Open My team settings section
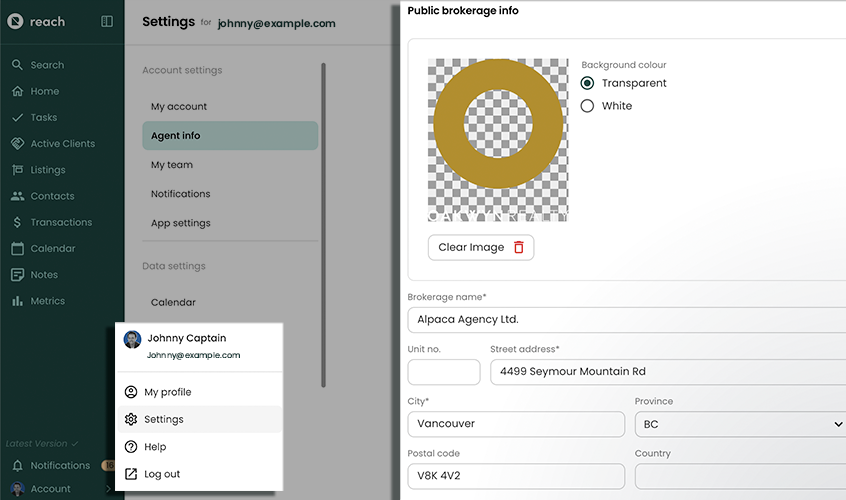846x500 pixels. pyautogui.click(x=172, y=165)
